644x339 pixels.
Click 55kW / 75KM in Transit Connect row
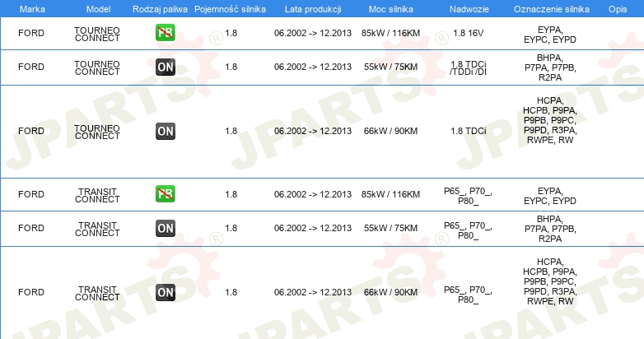point(390,228)
